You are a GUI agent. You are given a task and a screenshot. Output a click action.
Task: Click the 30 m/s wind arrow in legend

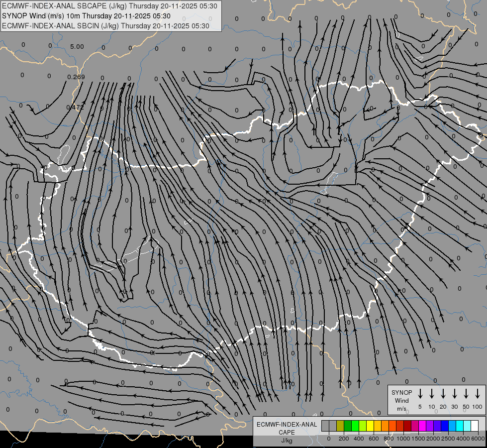[454, 393]
